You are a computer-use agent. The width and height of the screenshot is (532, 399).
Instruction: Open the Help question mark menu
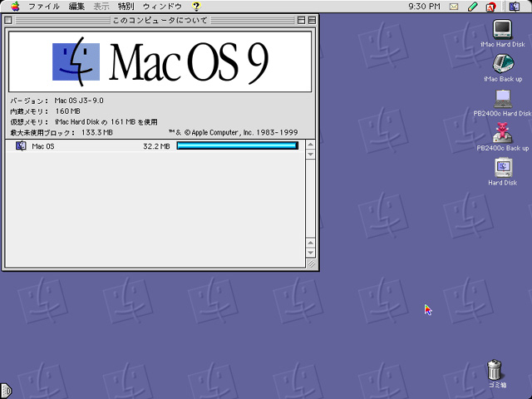tap(196, 6)
